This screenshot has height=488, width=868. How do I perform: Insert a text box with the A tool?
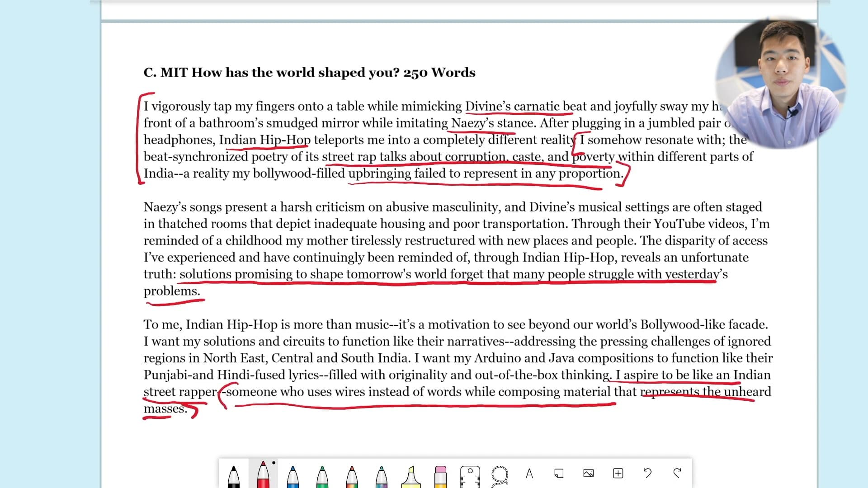(x=529, y=474)
